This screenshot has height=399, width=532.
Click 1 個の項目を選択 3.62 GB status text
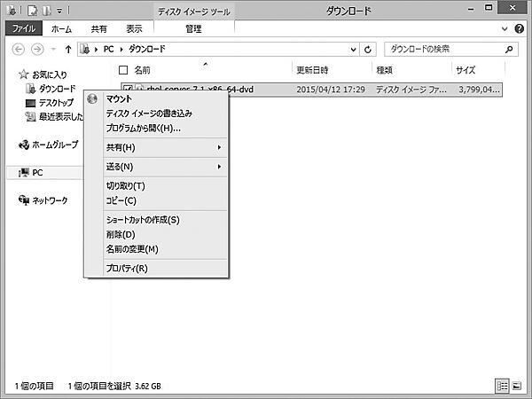coord(114,386)
